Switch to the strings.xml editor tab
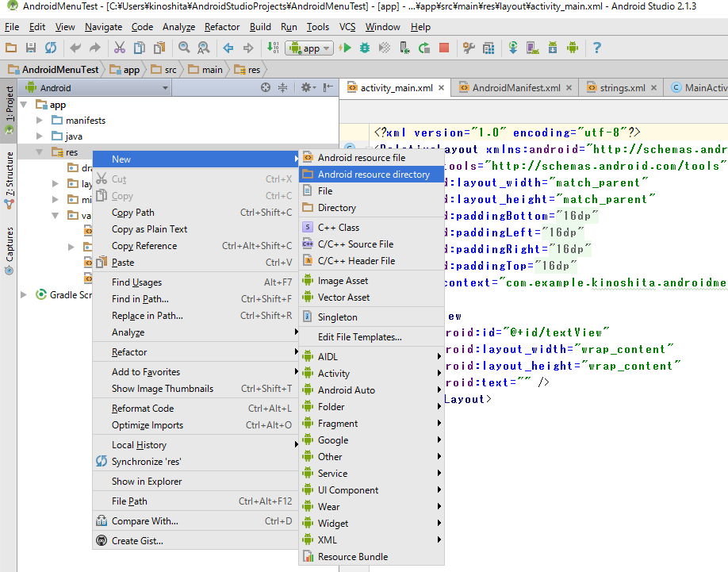Screen dimensions: 728x572 [620, 87]
